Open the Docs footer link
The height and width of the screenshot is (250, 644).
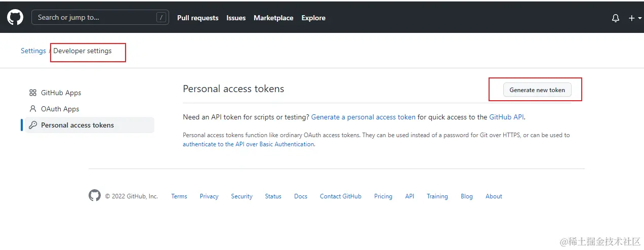click(301, 196)
